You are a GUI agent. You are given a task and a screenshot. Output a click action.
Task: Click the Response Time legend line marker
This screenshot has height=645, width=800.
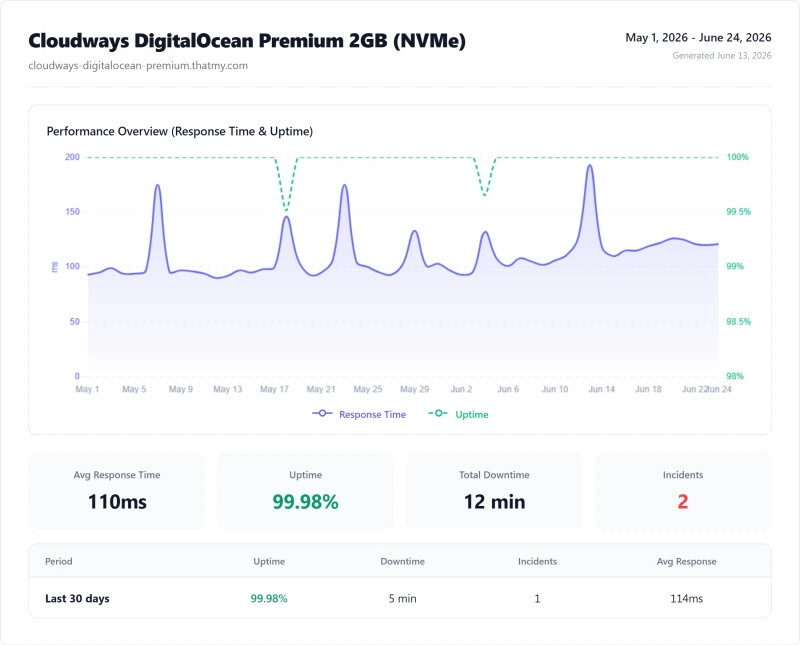coord(322,413)
